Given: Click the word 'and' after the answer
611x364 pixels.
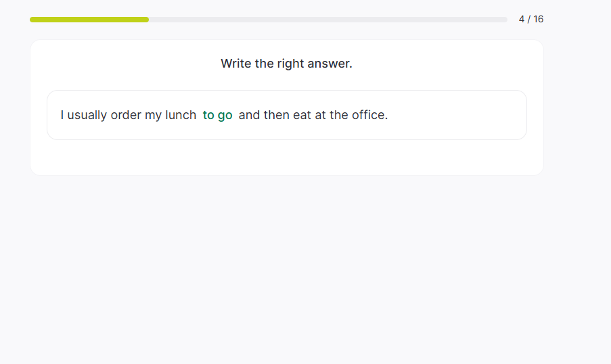Looking at the screenshot, I should point(249,115).
